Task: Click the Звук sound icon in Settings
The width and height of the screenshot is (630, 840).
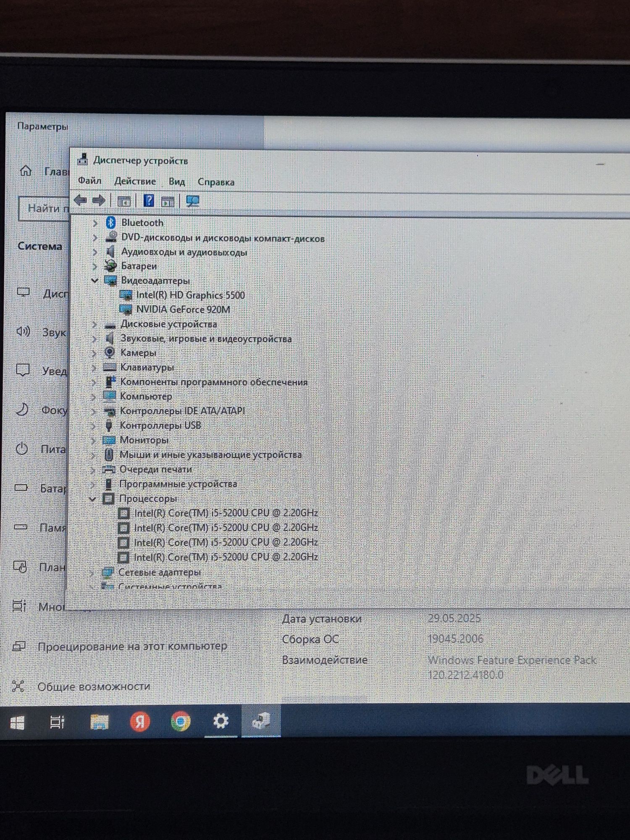Action: pyautogui.click(x=23, y=331)
